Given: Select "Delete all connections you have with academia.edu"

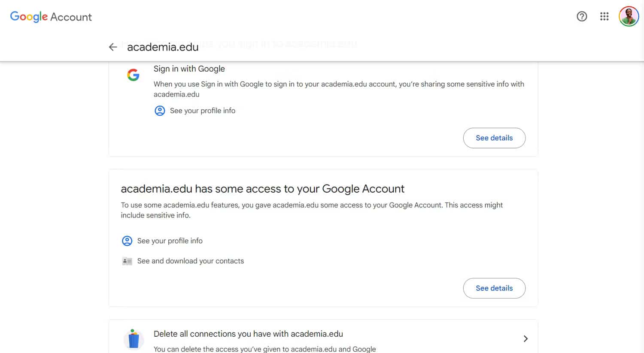Looking at the screenshot, I should [248, 334].
